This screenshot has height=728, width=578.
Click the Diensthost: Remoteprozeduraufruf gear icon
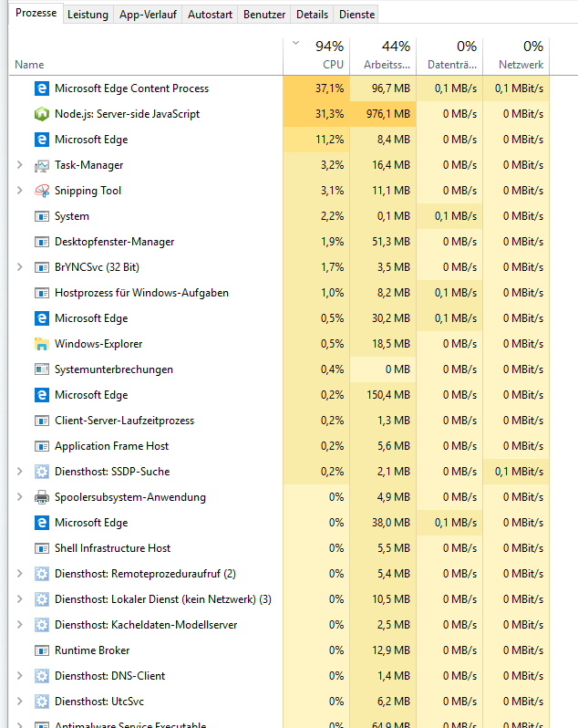[42, 574]
